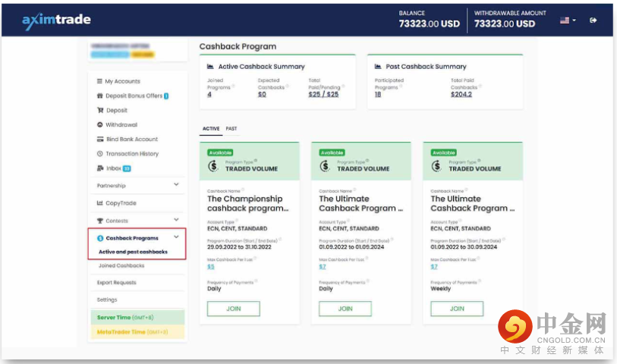Open CopyTrade from sidebar
The height and width of the screenshot is (364, 617).
[121, 202]
